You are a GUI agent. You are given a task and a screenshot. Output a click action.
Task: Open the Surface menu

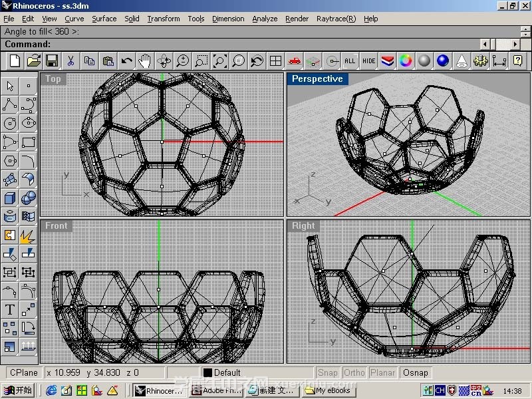tap(104, 19)
